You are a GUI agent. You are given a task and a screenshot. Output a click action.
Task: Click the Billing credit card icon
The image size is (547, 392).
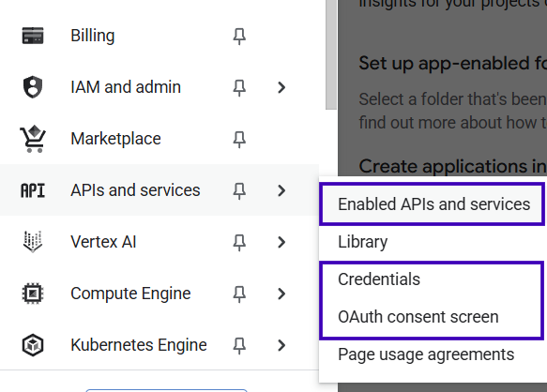(33, 36)
